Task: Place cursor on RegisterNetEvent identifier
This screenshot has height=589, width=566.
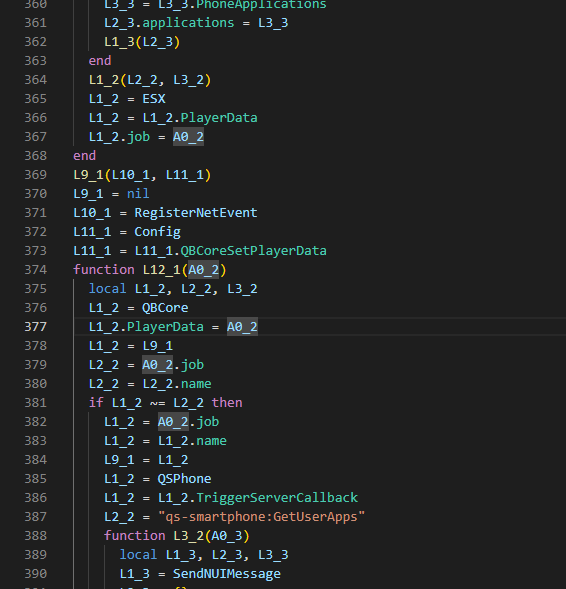Action: [x=196, y=213]
